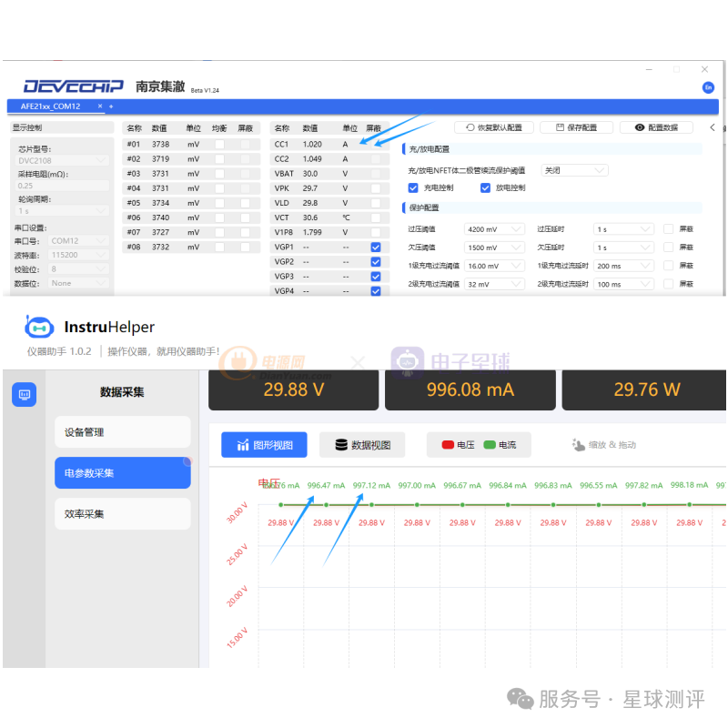The width and height of the screenshot is (728, 728).
Task: Expand the 欠压阈值 1500 mV dropdown
Action: (494, 248)
